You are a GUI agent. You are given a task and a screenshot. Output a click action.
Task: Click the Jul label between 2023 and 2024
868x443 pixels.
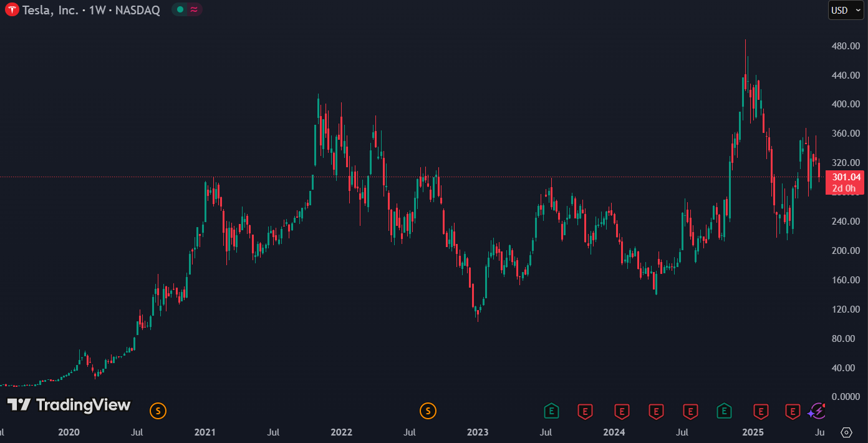coord(546,432)
